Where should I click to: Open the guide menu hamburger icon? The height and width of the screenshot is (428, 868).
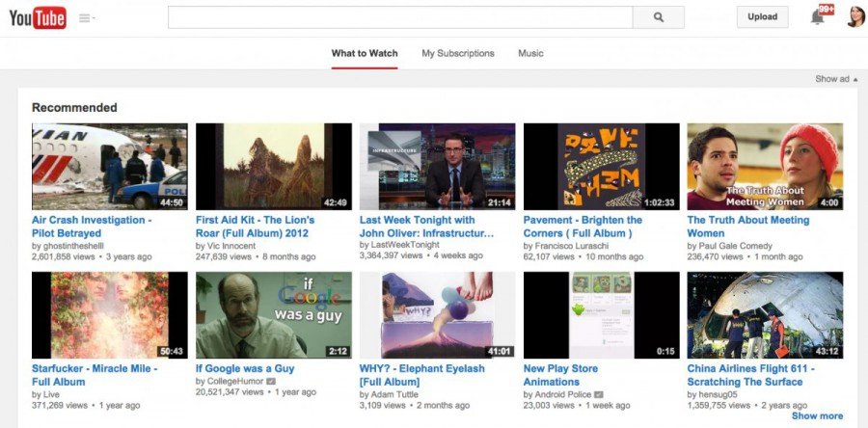pos(87,18)
